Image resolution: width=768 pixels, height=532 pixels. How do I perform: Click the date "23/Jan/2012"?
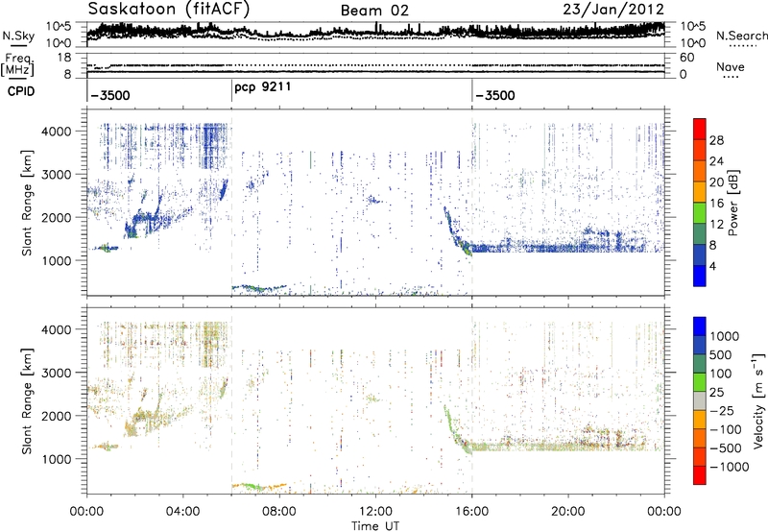click(x=613, y=9)
